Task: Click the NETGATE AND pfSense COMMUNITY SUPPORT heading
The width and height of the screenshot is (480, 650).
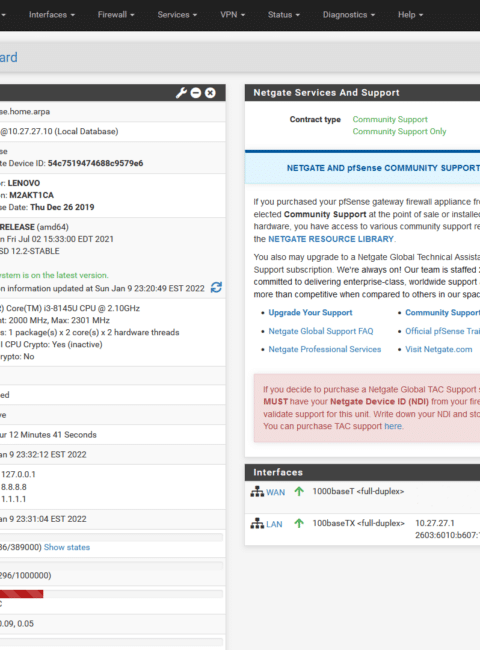Action: [383, 168]
